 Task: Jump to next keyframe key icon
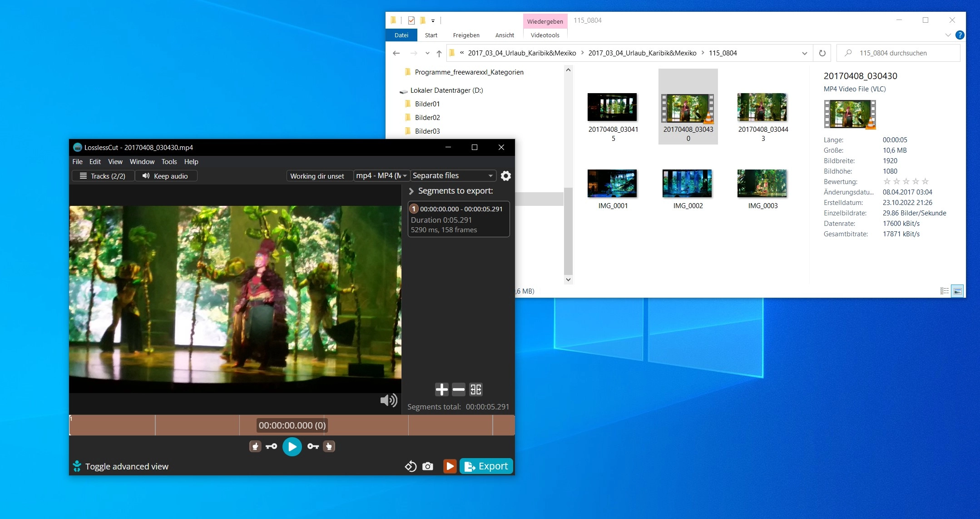pyautogui.click(x=313, y=446)
